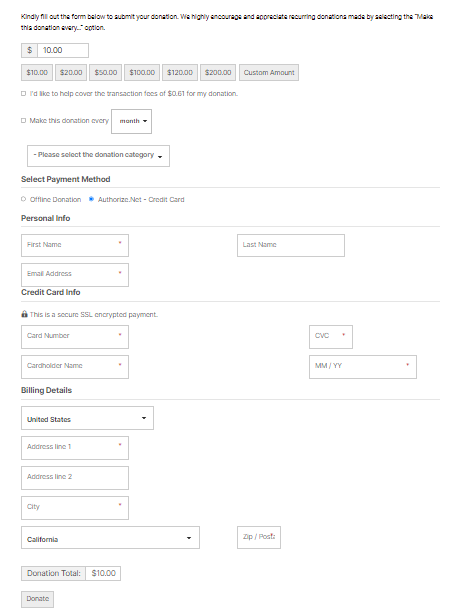This screenshot has width=462, height=612.
Task: Expand the donation category dropdown
Action: [x=98, y=156]
